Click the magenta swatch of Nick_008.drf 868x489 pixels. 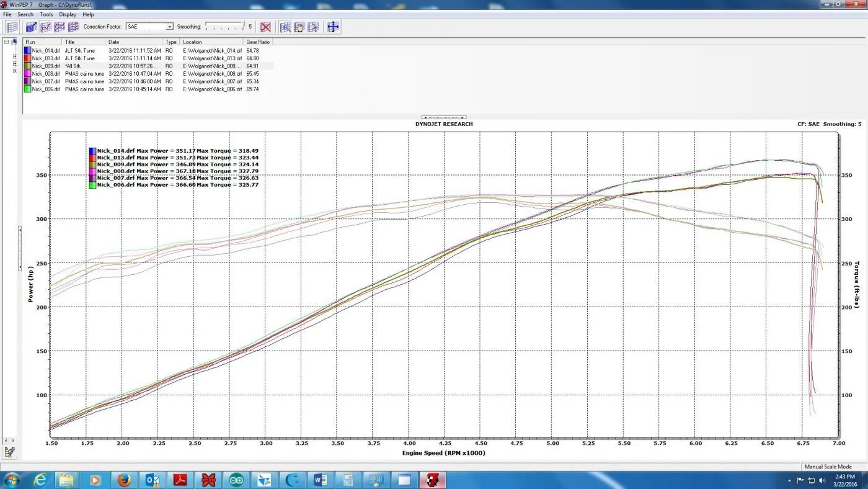point(27,74)
